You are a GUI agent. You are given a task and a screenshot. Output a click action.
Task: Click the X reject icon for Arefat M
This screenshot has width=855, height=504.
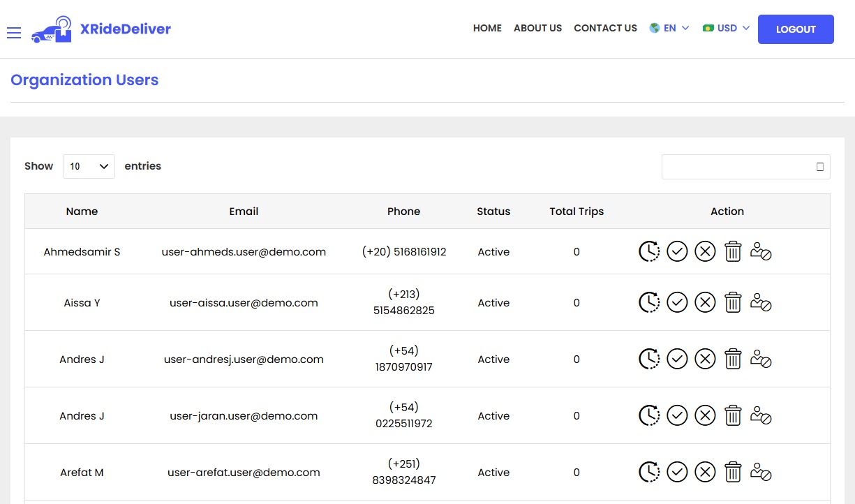(x=705, y=472)
